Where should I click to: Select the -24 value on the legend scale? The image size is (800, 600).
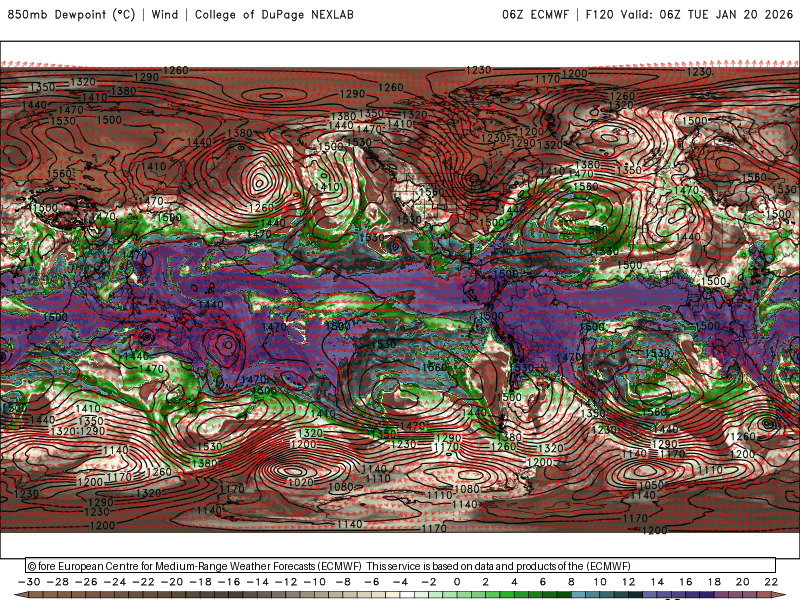point(115,582)
